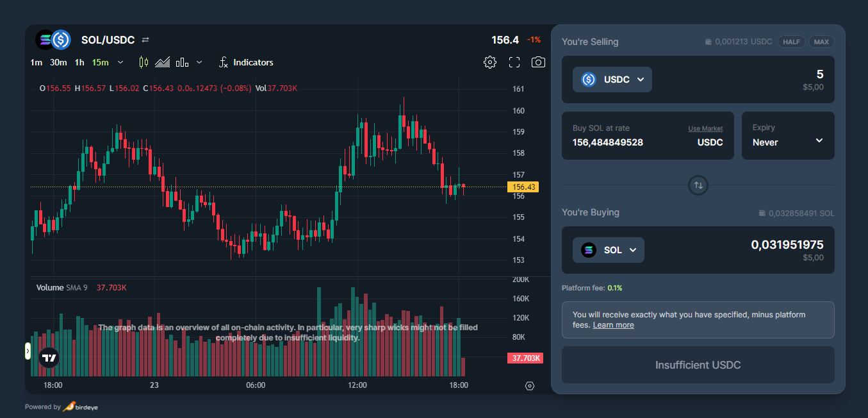The width and height of the screenshot is (868, 418).
Task: Open the USDC selling token dropdown
Action: pyautogui.click(x=612, y=79)
